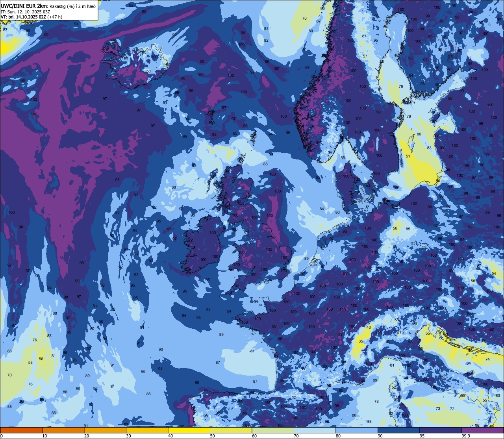Image resolution: width=504 pixels, height=439 pixels.
Task: Click the sky blue 80–90 legend swatch
Action: [357, 430]
